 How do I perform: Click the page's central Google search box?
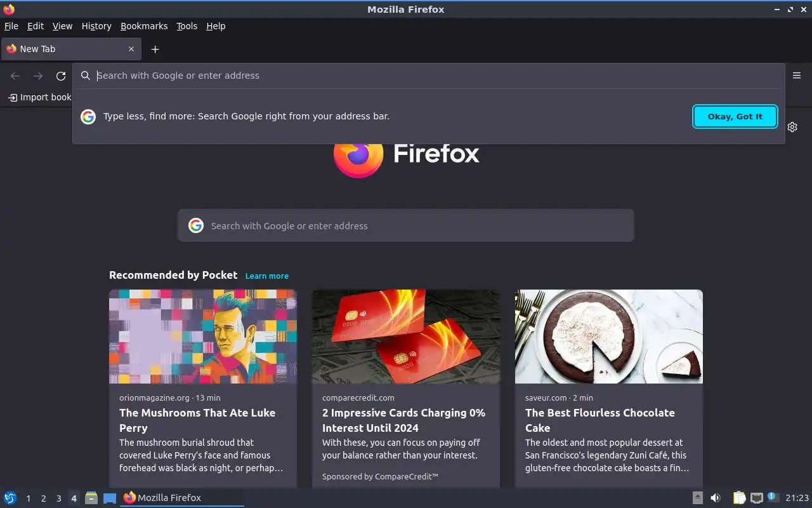click(406, 225)
